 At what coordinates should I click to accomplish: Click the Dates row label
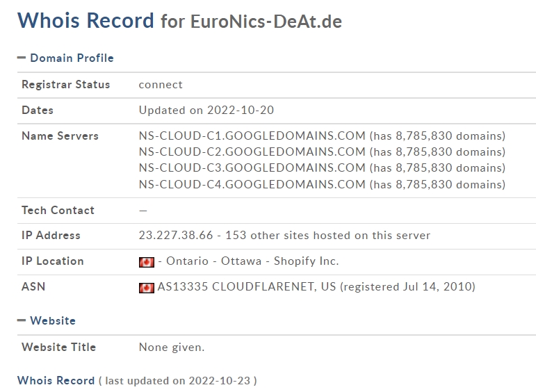[x=38, y=110]
